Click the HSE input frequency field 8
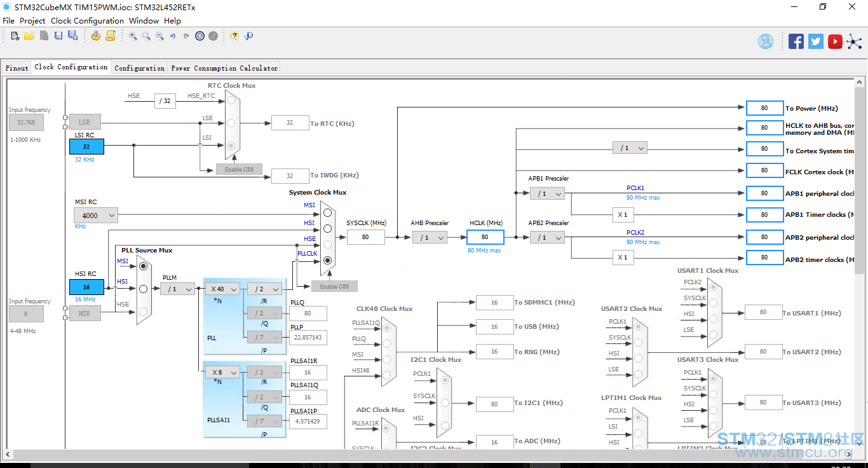 pos(26,313)
